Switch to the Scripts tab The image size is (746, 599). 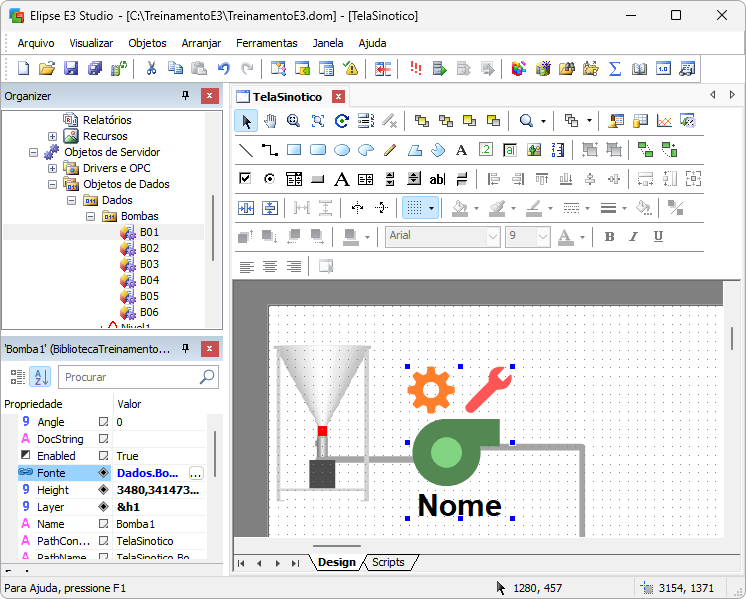click(388, 562)
